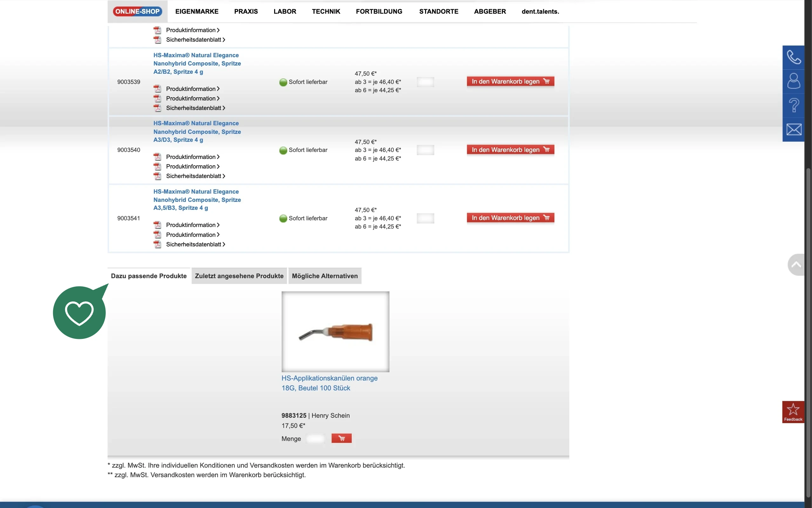The width and height of the screenshot is (812, 508).
Task: Open the envelope email icon
Action: click(794, 129)
